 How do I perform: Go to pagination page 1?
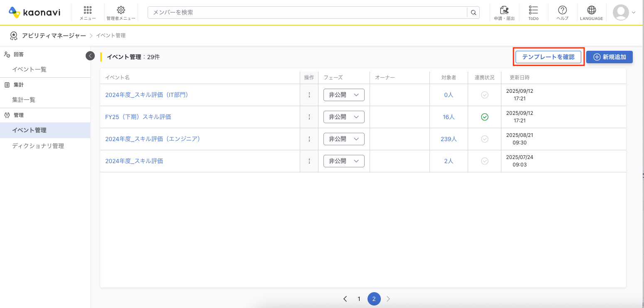[359, 299]
